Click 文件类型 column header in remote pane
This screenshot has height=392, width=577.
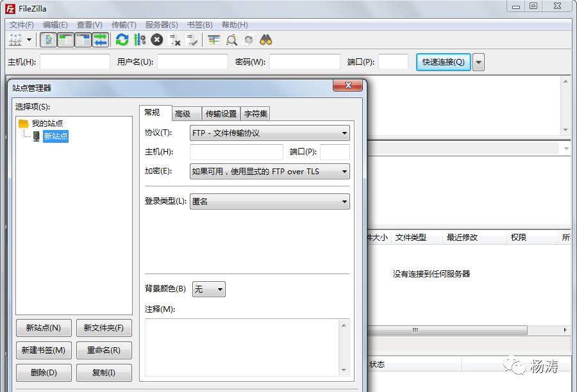point(417,237)
